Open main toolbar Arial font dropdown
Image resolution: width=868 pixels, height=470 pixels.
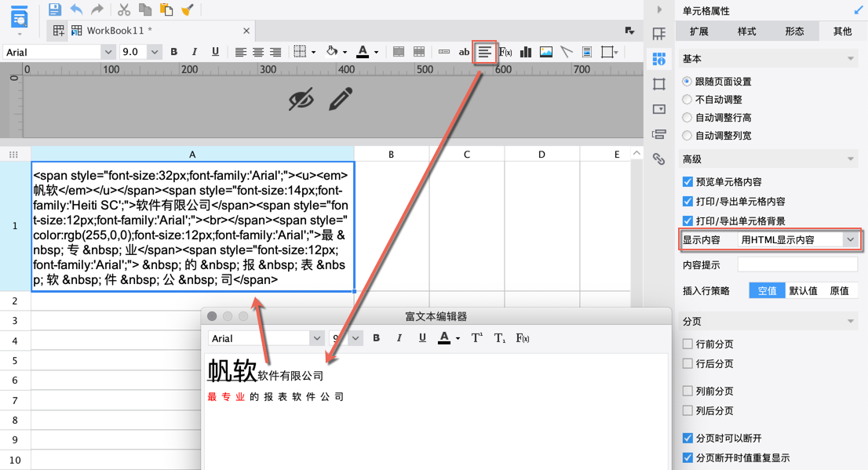coord(108,52)
